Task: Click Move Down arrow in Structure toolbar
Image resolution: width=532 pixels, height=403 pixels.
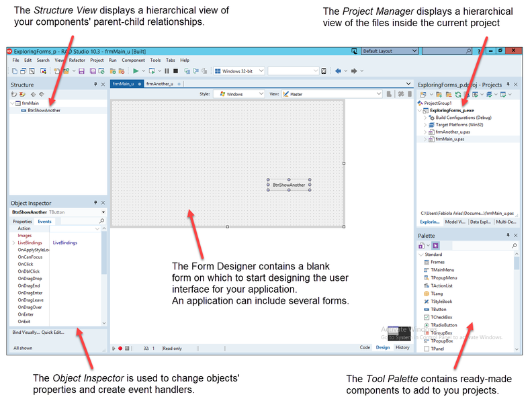Action: pyautogui.click(x=42, y=94)
